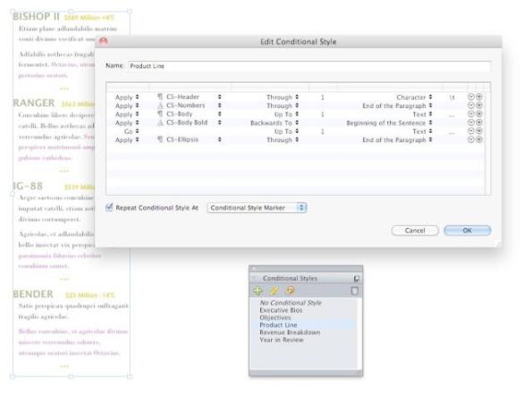
Task: Select Executive Bios in Conditional Styles list
Action: (x=281, y=310)
